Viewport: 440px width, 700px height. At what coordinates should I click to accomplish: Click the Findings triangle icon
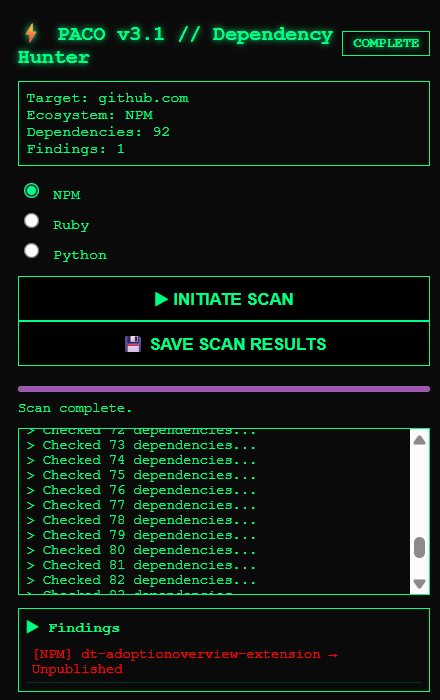coord(33,627)
